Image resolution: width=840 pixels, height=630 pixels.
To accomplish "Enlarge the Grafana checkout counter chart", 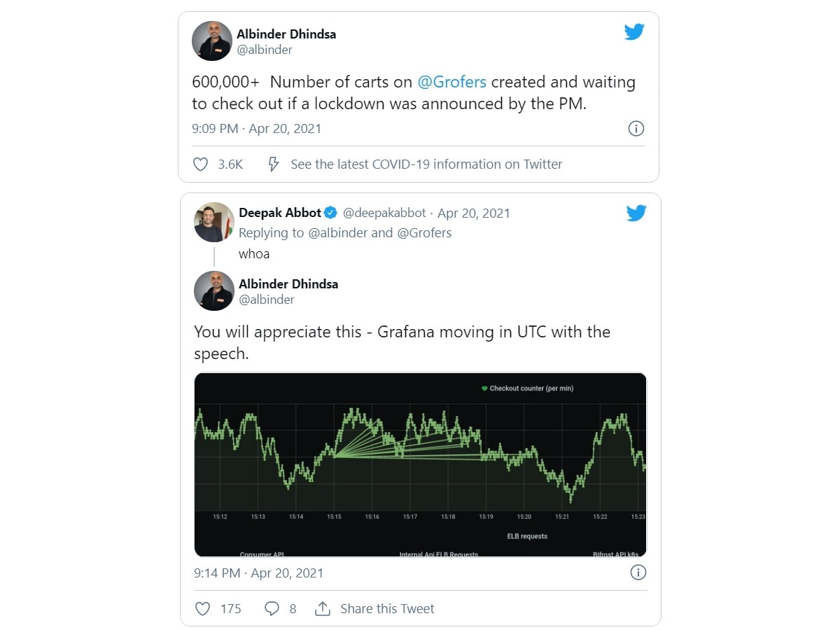I will pos(420,465).
